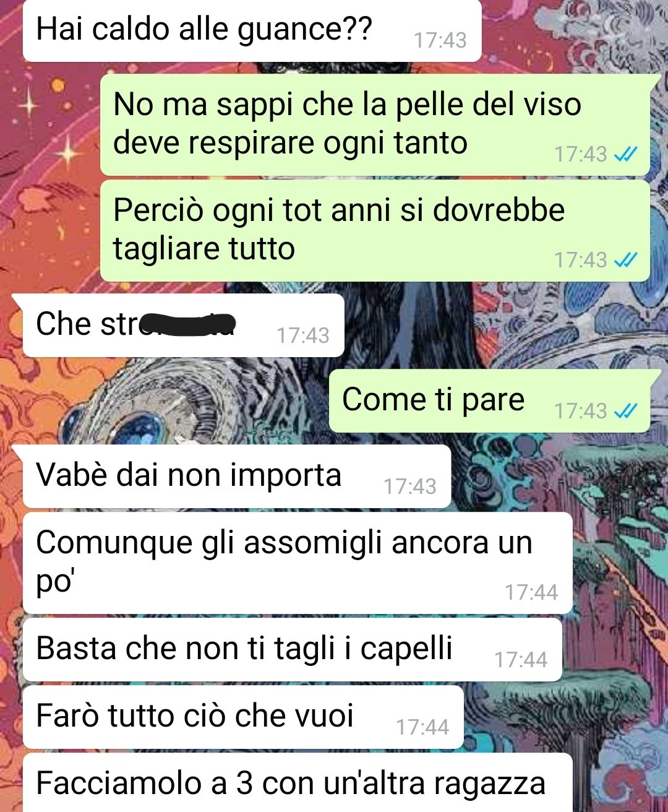Click read-receipt double check on 'Come ti pare'
668x812 pixels.
625,411
